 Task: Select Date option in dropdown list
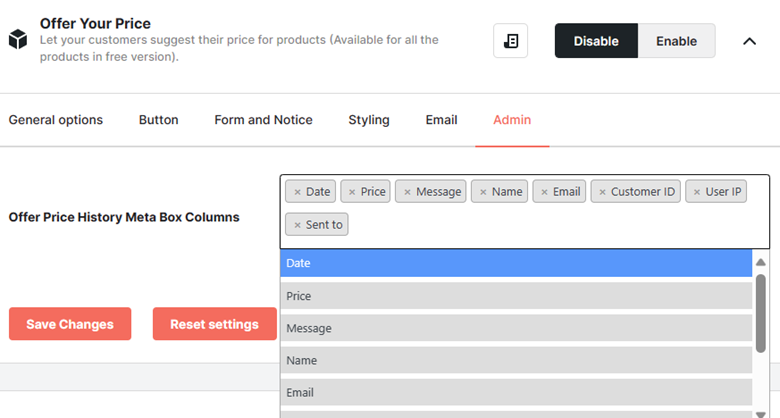coord(516,263)
